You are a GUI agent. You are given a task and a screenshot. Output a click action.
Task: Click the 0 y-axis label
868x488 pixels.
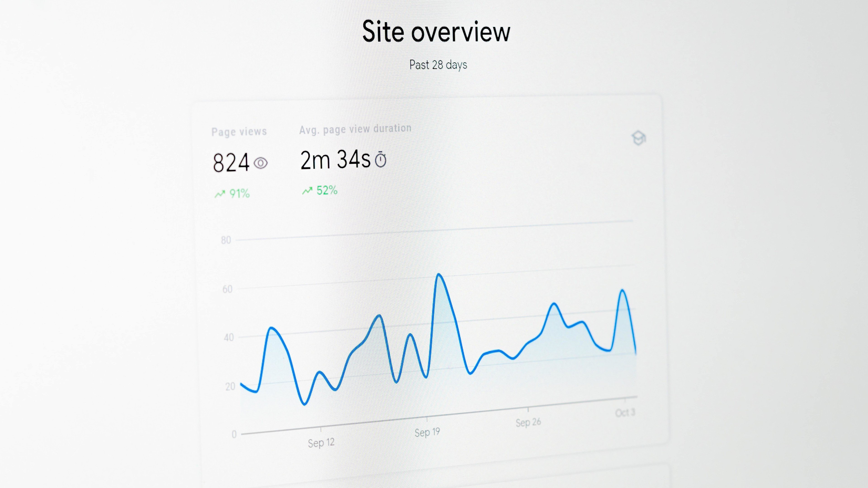coord(234,434)
